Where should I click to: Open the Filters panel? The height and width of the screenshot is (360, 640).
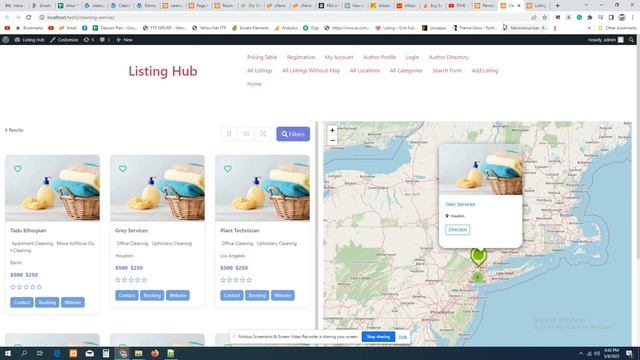click(293, 134)
